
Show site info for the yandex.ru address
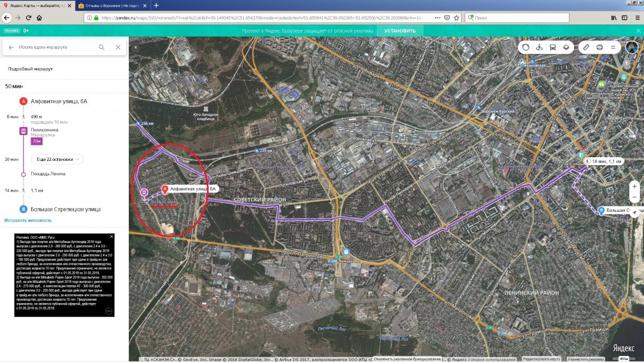click(x=89, y=18)
